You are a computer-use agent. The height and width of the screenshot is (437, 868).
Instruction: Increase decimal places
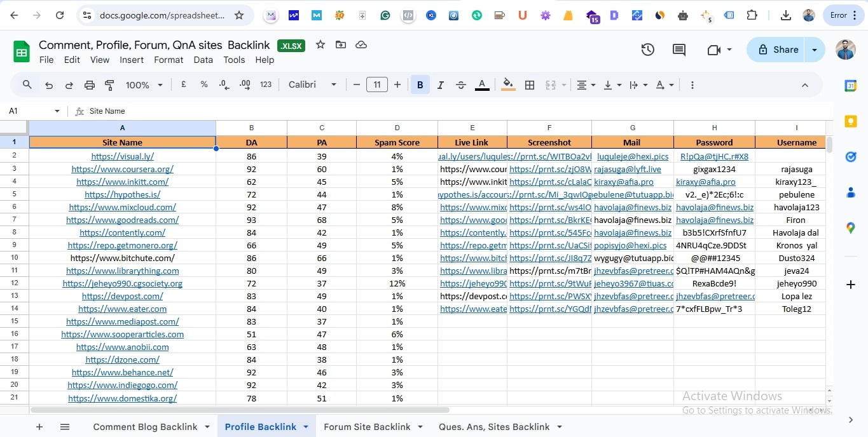click(245, 84)
